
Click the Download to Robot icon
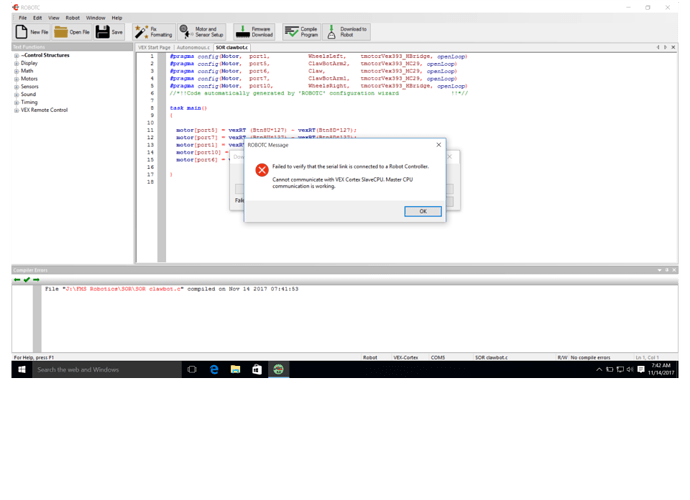pyautogui.click(x=331, y=32)
